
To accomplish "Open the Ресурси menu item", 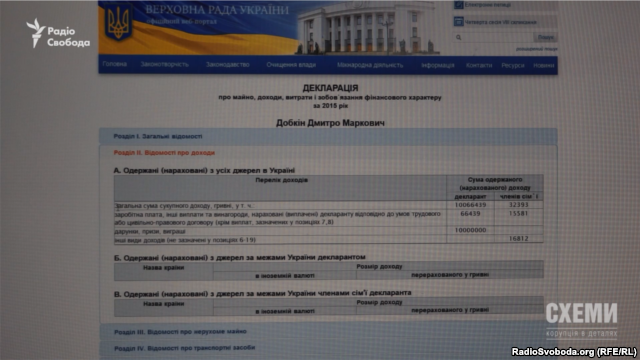I will tap(513, 65).
